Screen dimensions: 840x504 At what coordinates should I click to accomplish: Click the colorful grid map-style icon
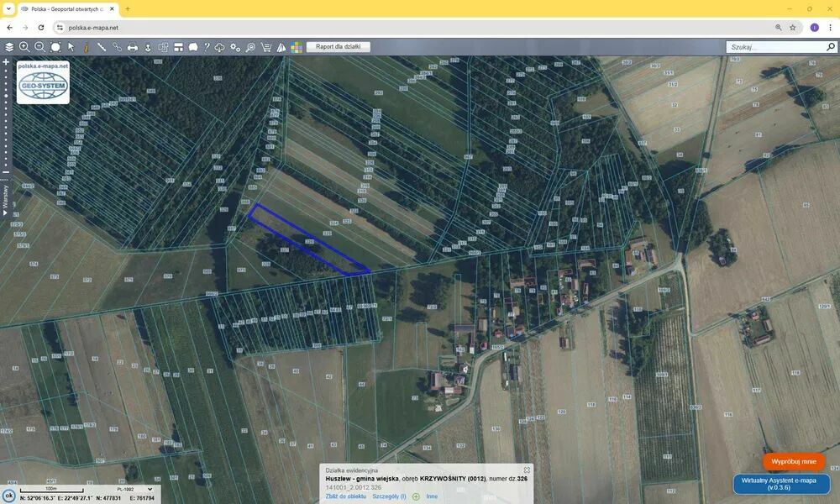tap(297, 47)
